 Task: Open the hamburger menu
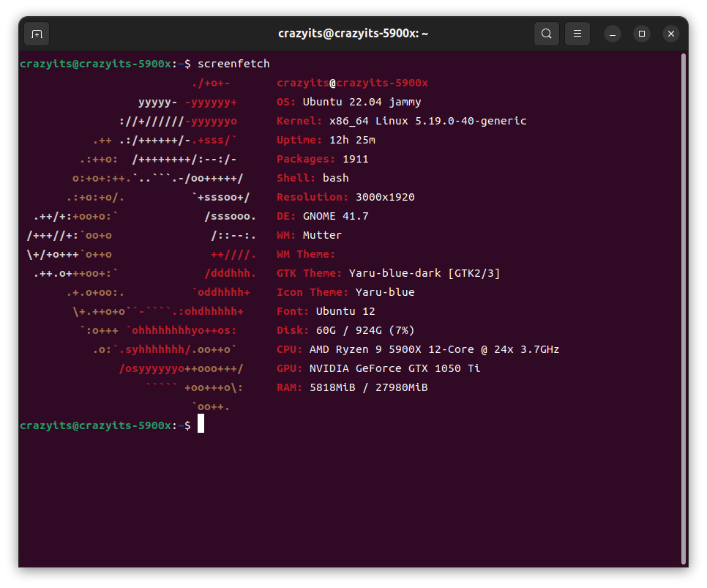pyautogui.click(x=577, y=34)
